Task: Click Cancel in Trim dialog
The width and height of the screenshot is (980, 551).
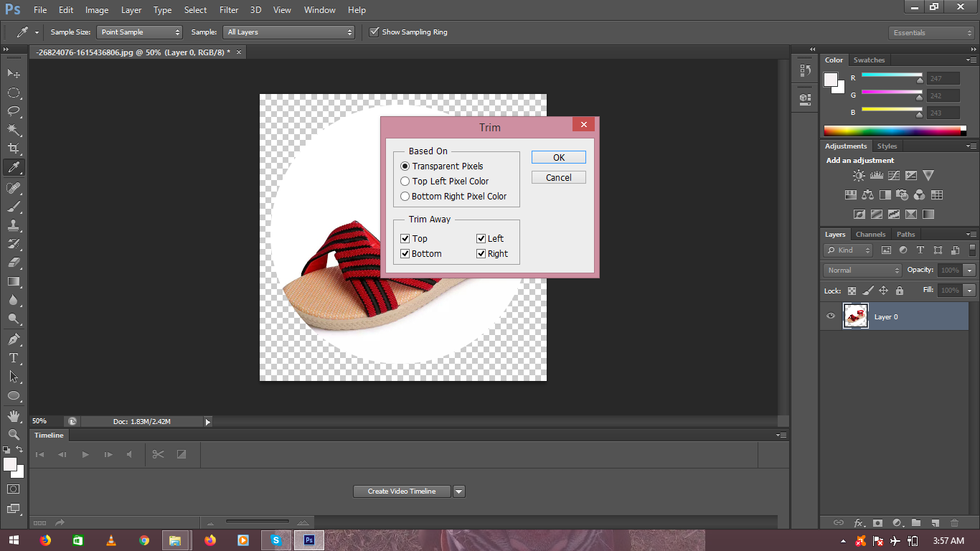Action: point(559,177)
